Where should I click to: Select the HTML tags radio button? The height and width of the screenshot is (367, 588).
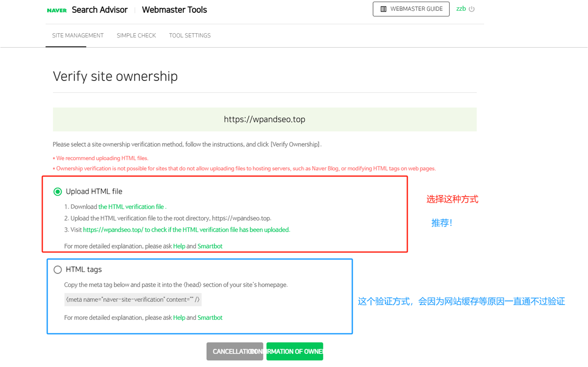click(x=58, y=269)
